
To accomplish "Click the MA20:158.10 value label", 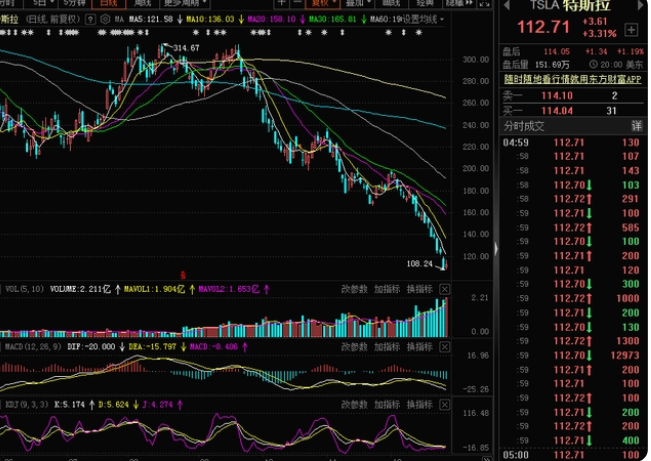I will tap(272, 19).
